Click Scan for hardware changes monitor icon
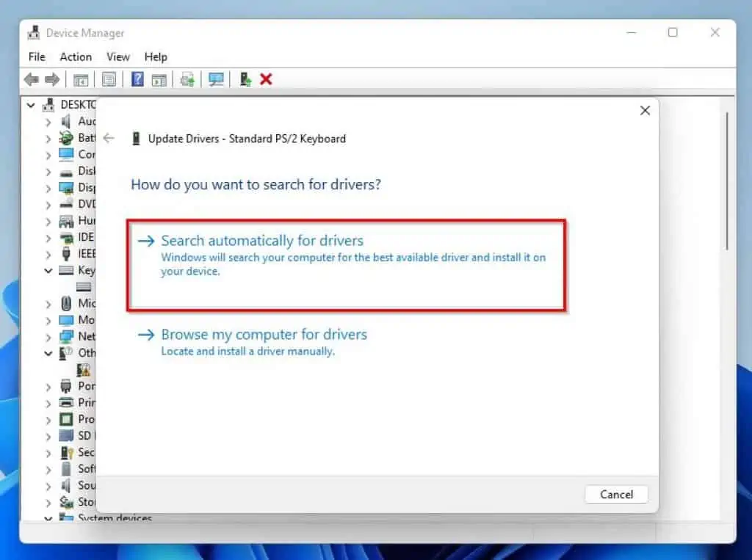The width and height of the screenshot is (752, 560). tap(216, 79)
